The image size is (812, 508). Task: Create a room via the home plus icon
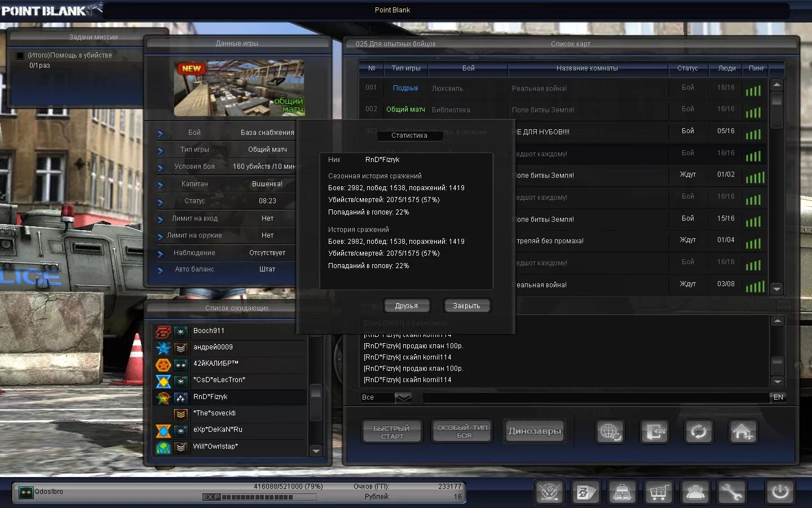point(743,432)
